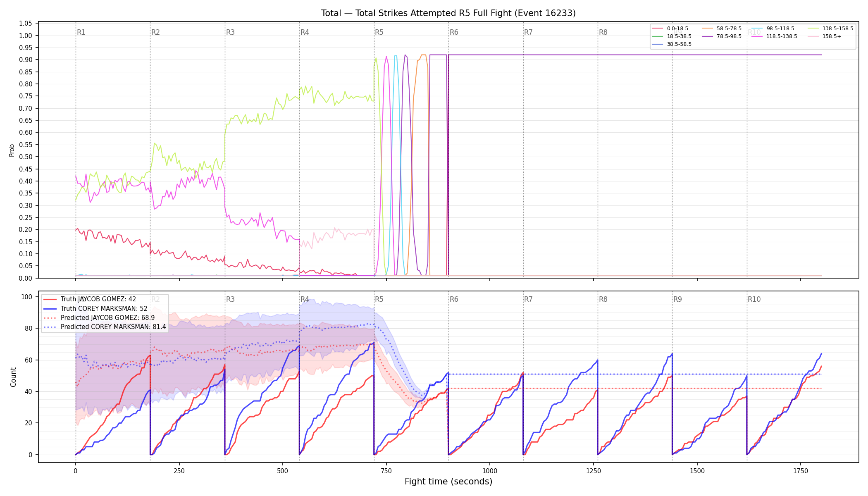Screen dimensions: 868x496
Task: Click the '60' tick on Count axis
Action: [29, 360]
